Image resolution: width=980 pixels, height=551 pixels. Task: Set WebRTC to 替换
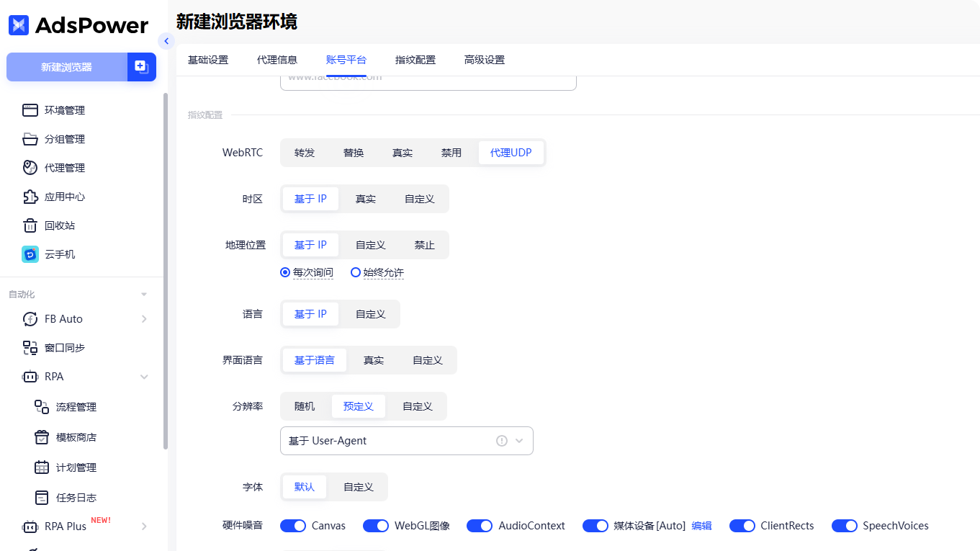coord(354,153)
